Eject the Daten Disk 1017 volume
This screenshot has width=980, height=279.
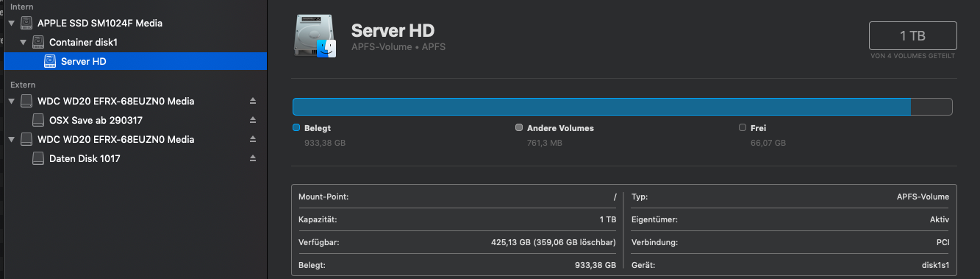[253, 158]
